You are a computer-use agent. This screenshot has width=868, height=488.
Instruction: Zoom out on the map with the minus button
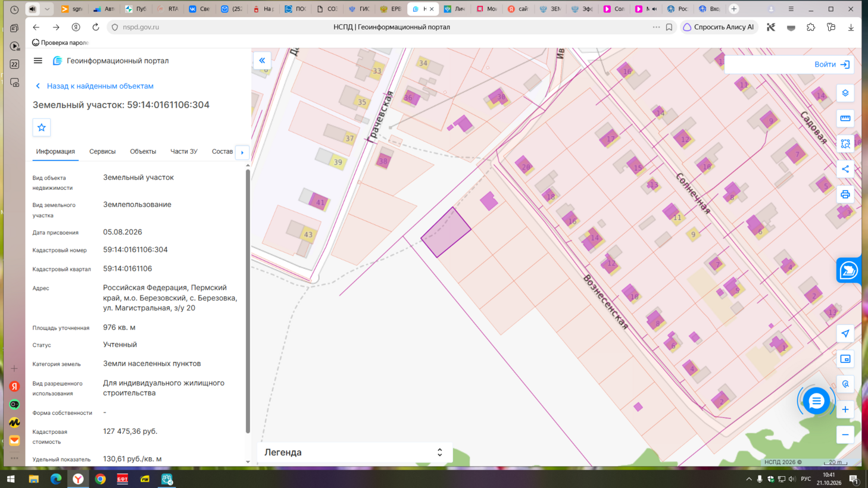[845, 435]
